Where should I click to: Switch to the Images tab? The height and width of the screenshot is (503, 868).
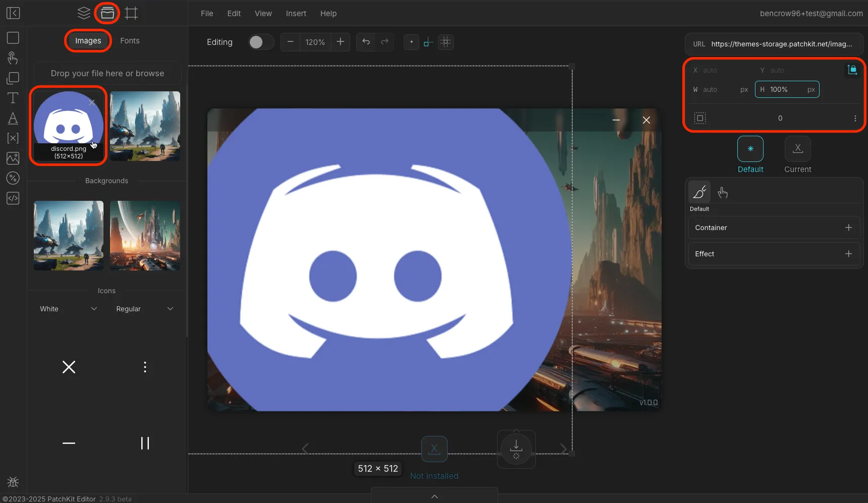point(88,41)
